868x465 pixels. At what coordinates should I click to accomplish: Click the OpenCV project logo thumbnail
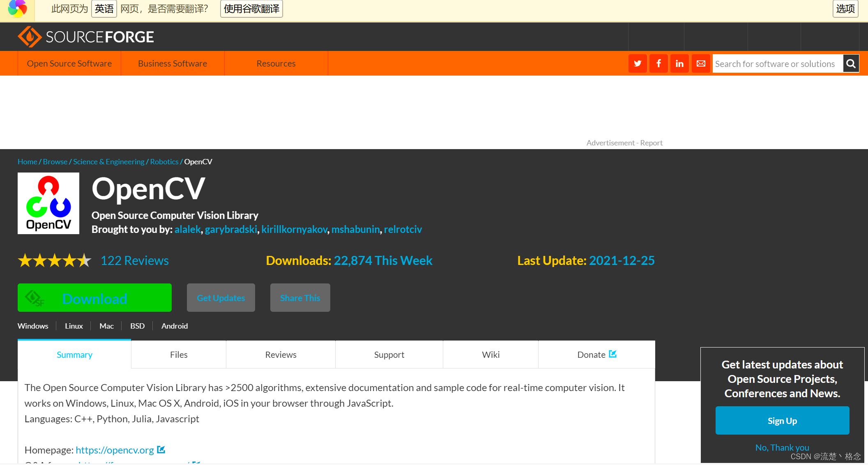(48, 203)
